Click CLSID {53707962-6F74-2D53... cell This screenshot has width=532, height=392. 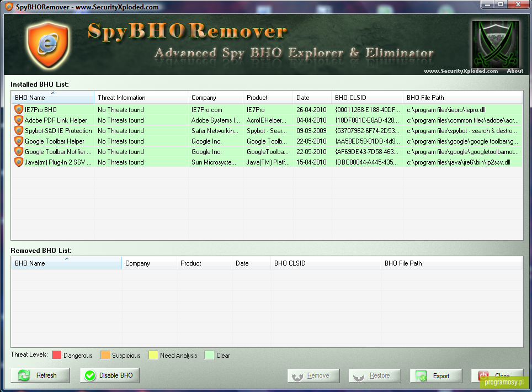(x=367, y=131)
